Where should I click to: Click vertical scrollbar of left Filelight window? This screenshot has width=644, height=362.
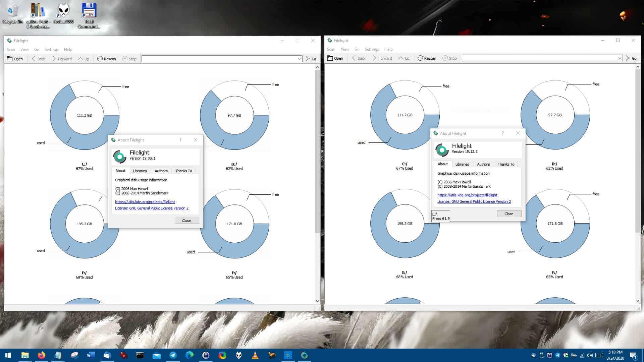(317, 151)
